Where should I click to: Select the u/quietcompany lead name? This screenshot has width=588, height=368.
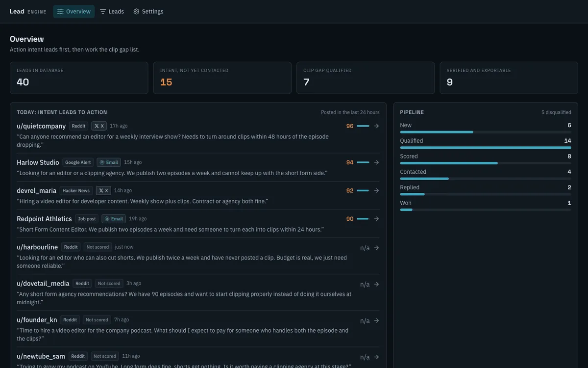[x=41, y=126]
